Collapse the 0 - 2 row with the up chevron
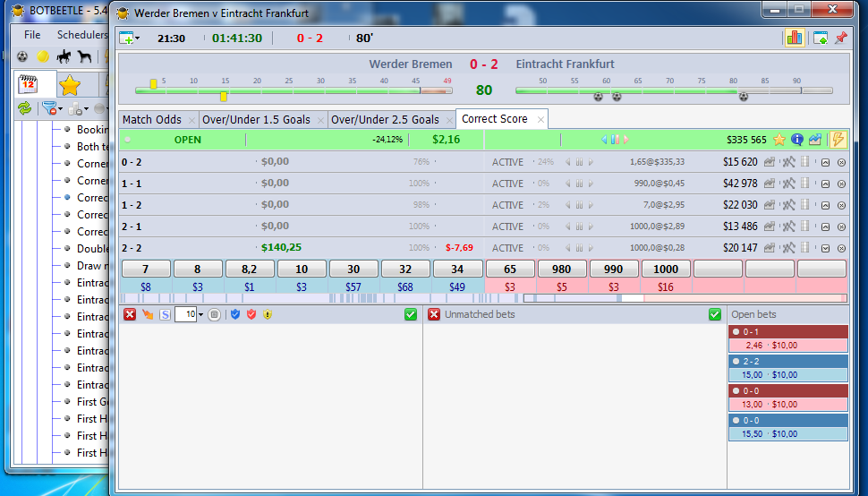This screenshot has height=496, width=868. [825, 163]
